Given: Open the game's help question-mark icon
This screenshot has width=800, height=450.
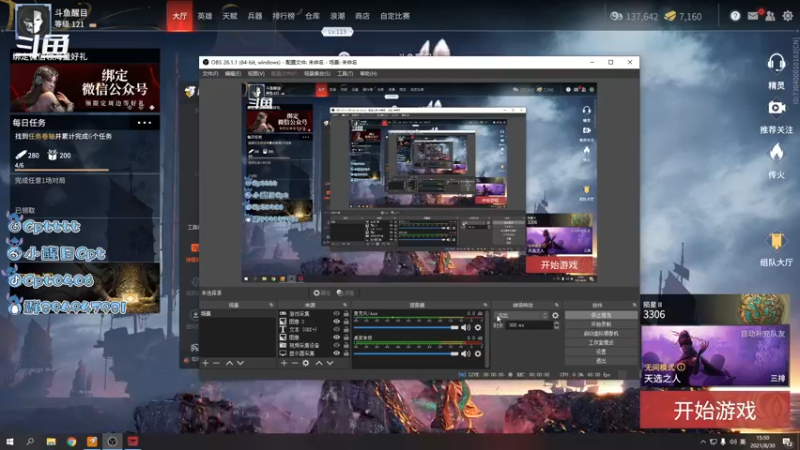Looking at the screenshot, I should (735, 16).
